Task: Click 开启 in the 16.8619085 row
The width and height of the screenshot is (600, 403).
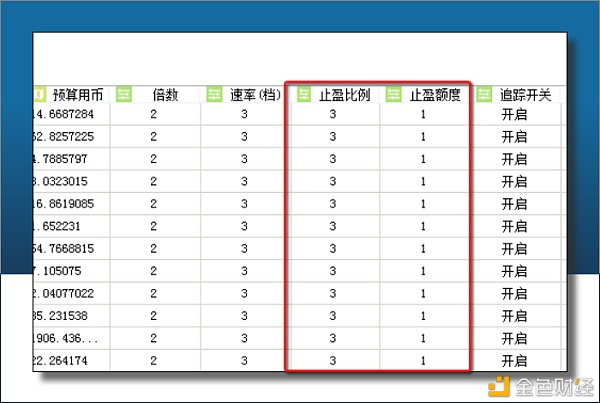Action: tap(514, 204)
